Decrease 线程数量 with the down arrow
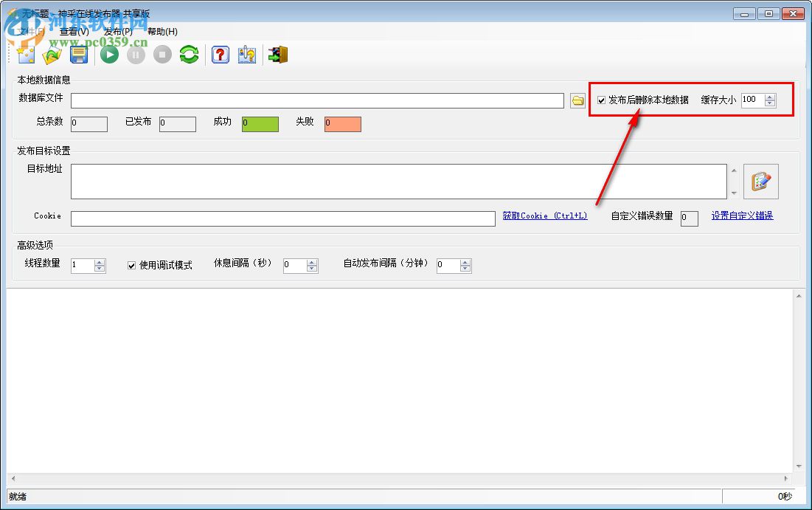 100,269
